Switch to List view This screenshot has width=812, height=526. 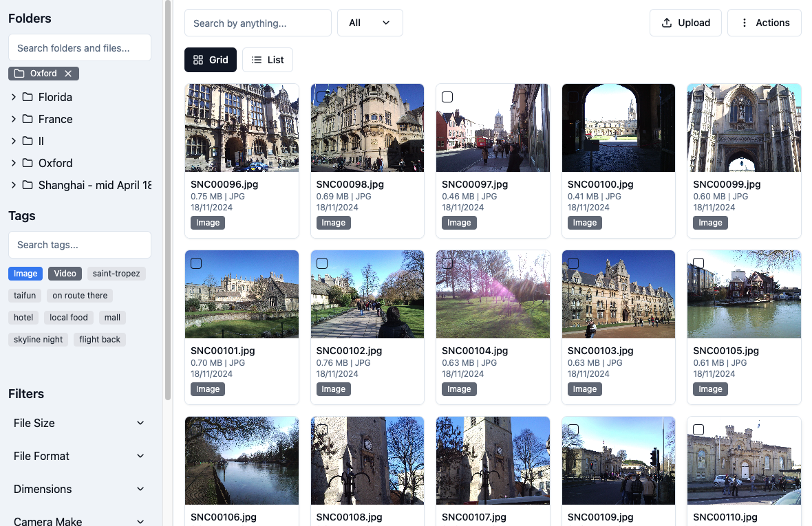[268, 60]
